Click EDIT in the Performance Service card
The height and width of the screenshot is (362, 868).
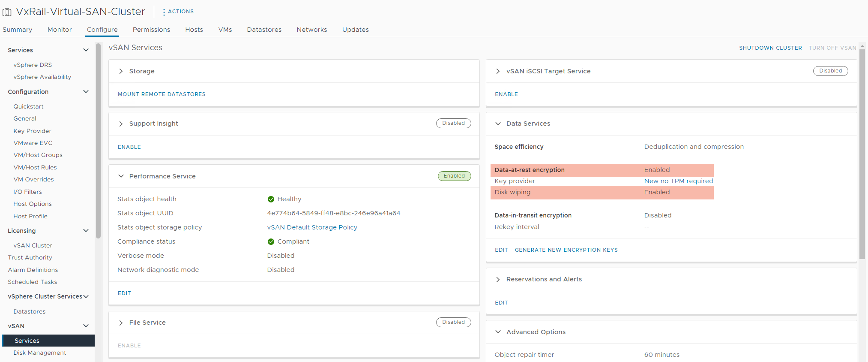pyautogui.click(x=124, y=293)
